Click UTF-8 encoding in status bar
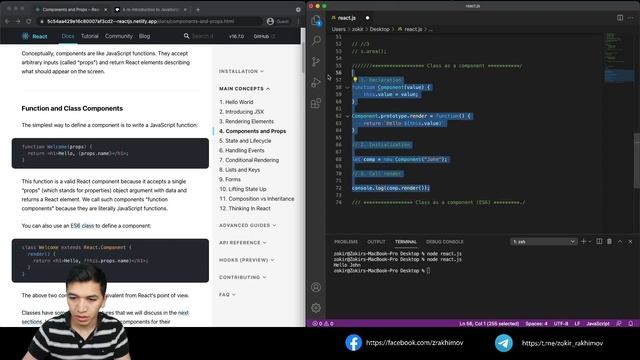The image size is (640, 360). 560,324
